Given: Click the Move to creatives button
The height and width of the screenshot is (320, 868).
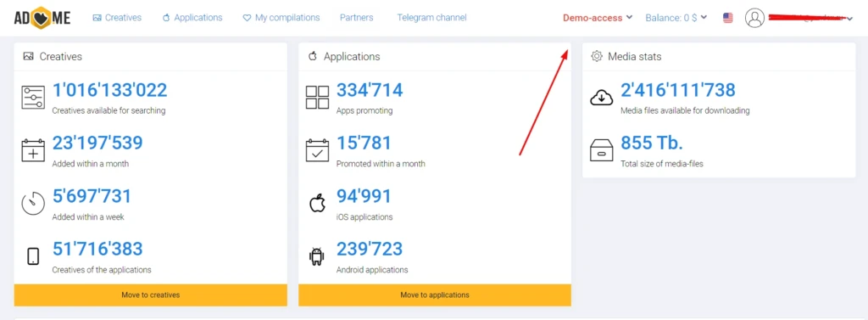Looking at the screenshot, I should point(151,295).
